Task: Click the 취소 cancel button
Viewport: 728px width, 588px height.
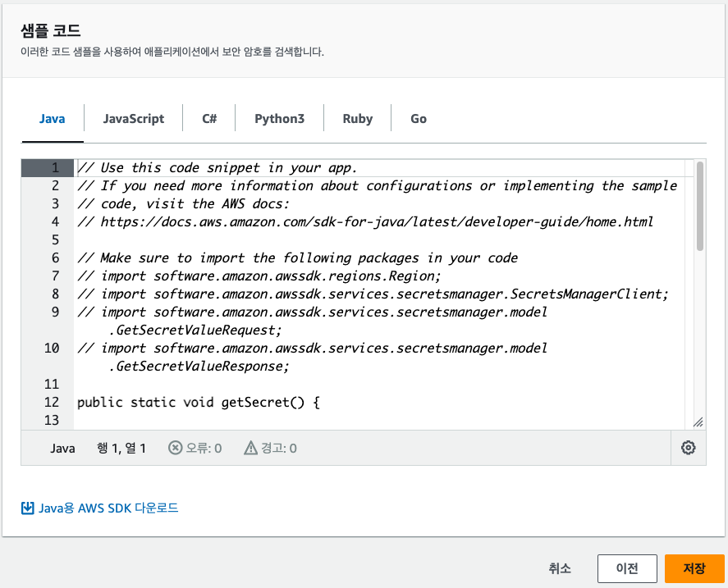Action: (560, 568)
